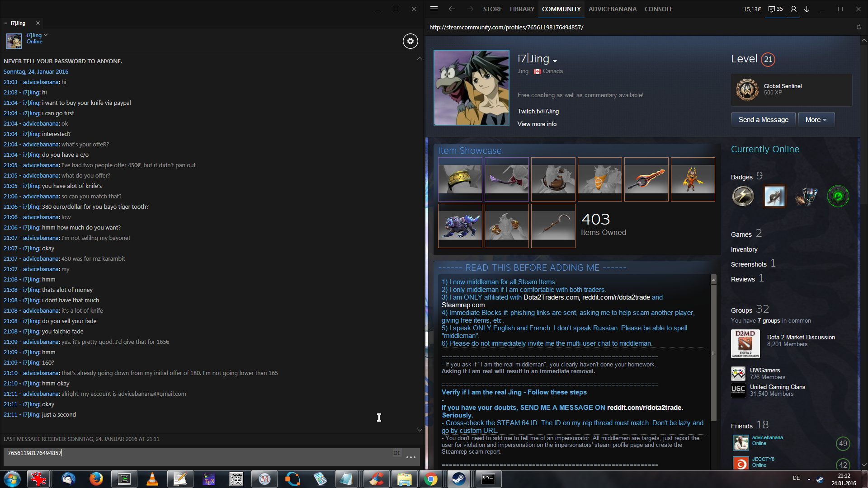Screen dimensions: 868x488
Task: Open the friends chat icon showing 35
Action: 775,9
